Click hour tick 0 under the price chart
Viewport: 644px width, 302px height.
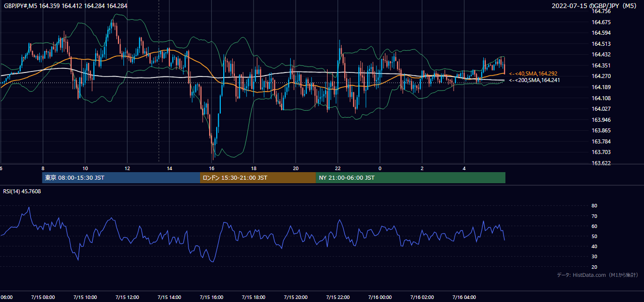[x=380, y=168]
